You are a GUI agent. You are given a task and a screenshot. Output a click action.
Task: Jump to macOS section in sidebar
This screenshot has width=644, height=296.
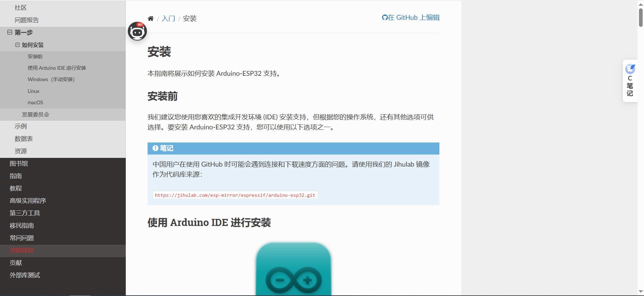tap(35, 103)
